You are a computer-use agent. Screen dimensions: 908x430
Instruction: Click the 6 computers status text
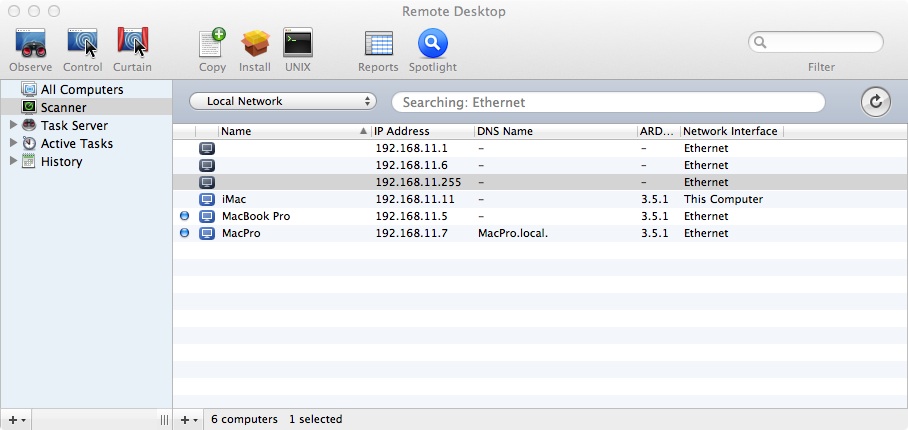click(x=244, y=420)
